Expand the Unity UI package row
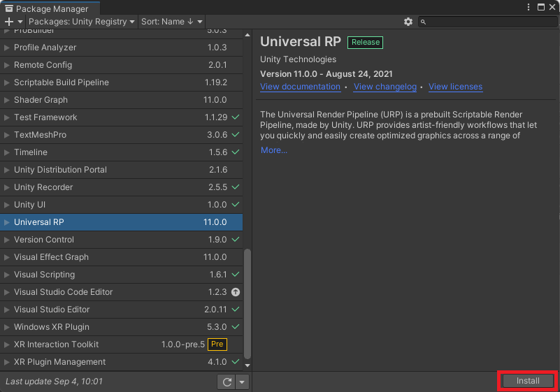The height and width of the screenshot is (392, 560). pos(6,205)
